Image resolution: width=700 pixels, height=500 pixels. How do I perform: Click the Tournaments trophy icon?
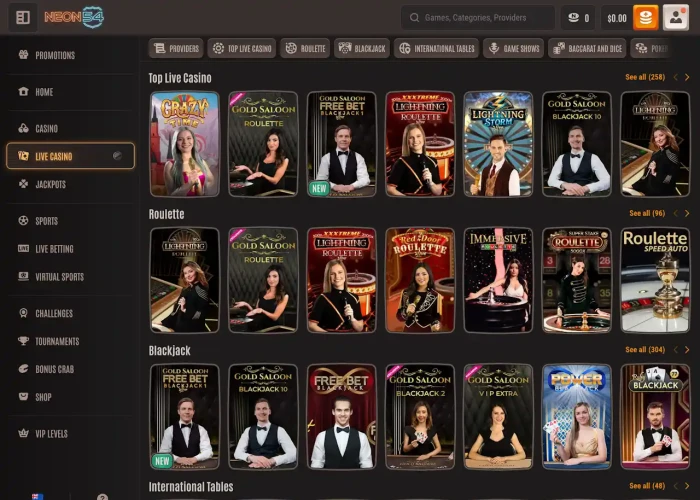pyautogui.click(x=24, y=341)
